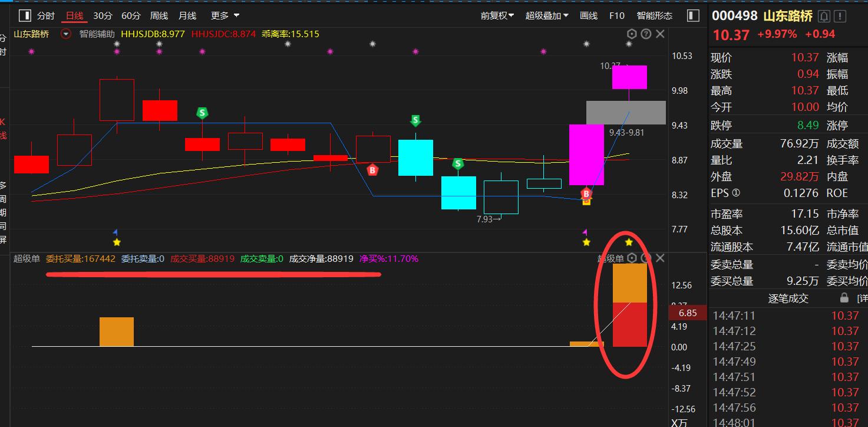
Task: Open the 逐笔成交 tick trades header
Action: pyautogui.click(x=788, y=298)
